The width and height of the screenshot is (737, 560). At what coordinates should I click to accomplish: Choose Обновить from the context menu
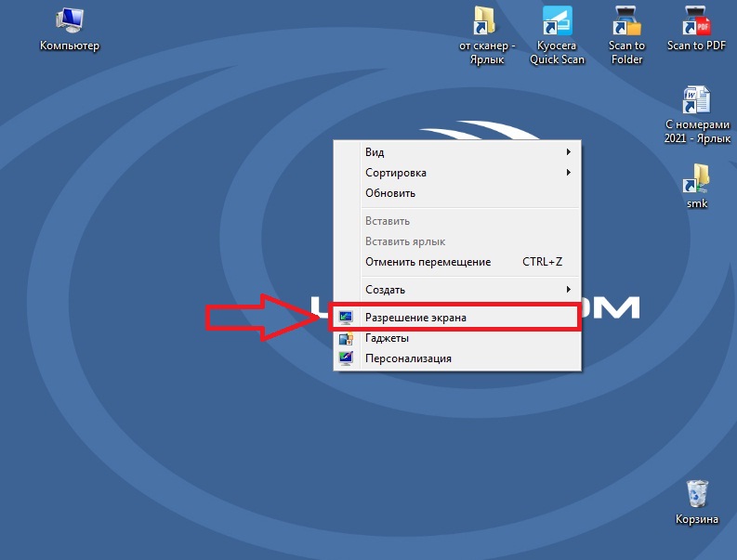click(390, 193)
